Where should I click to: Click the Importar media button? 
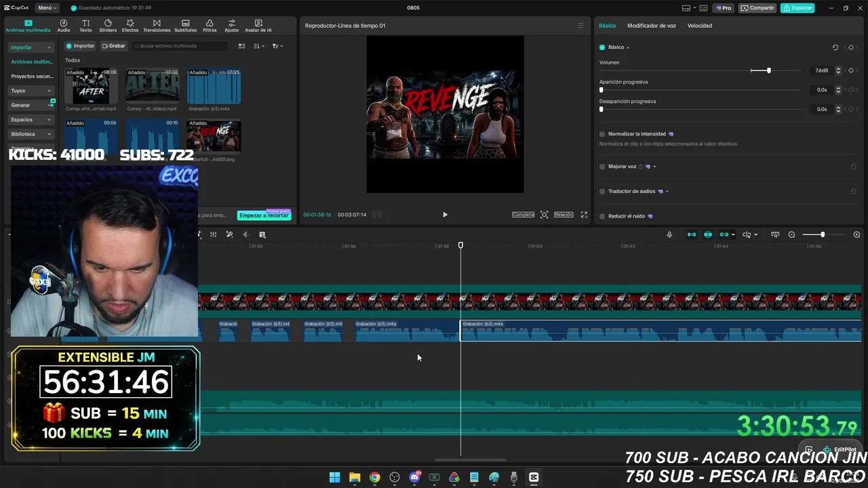tap(81, 46)
